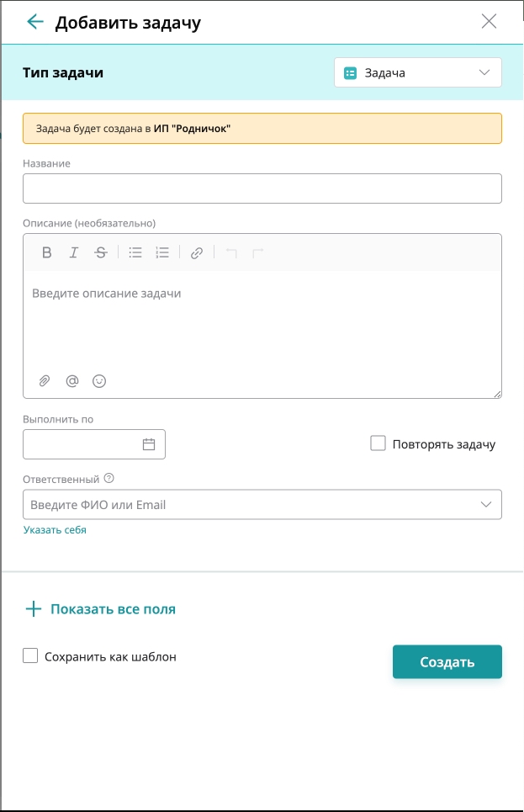The width and height of the screenshot is (524, 812).
Task: Click the back arrow next to Добавить задачу
Action: point(34,22)
